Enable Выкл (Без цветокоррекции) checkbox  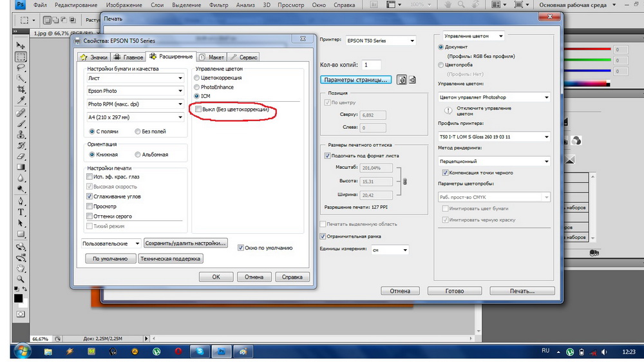[198, 111]
